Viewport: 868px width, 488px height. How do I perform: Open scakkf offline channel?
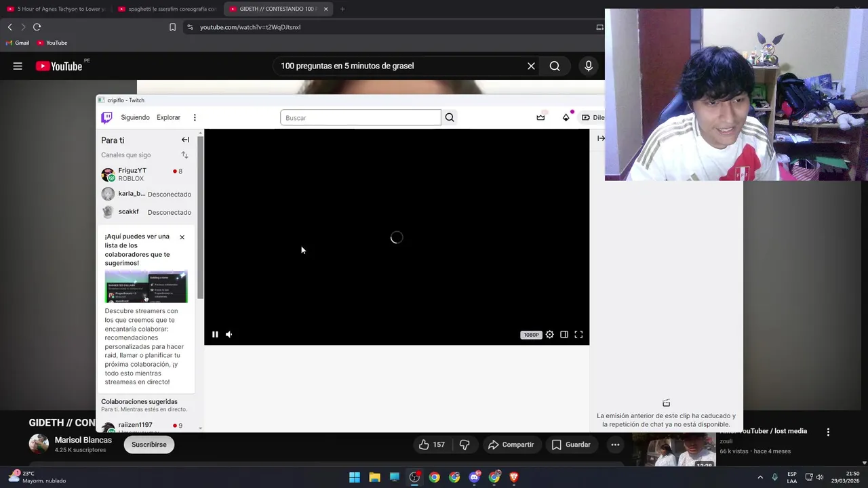pos(146,212)
